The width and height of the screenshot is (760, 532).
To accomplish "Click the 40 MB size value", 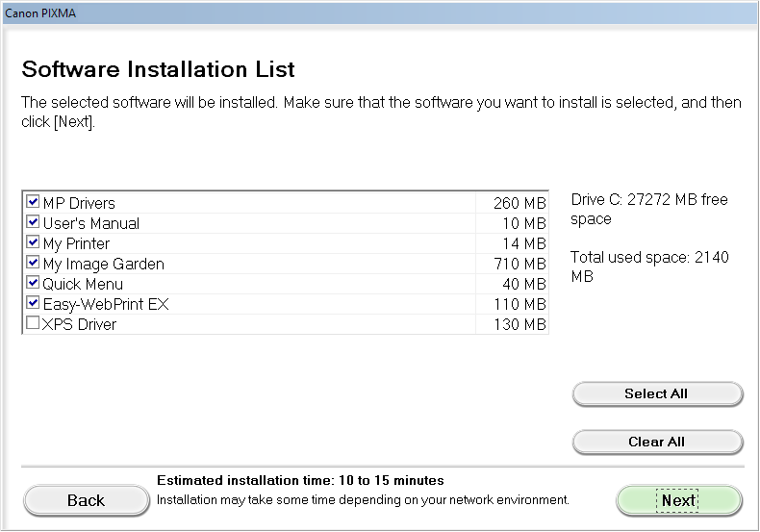I will pyautogui.click(x=524, y=284).
